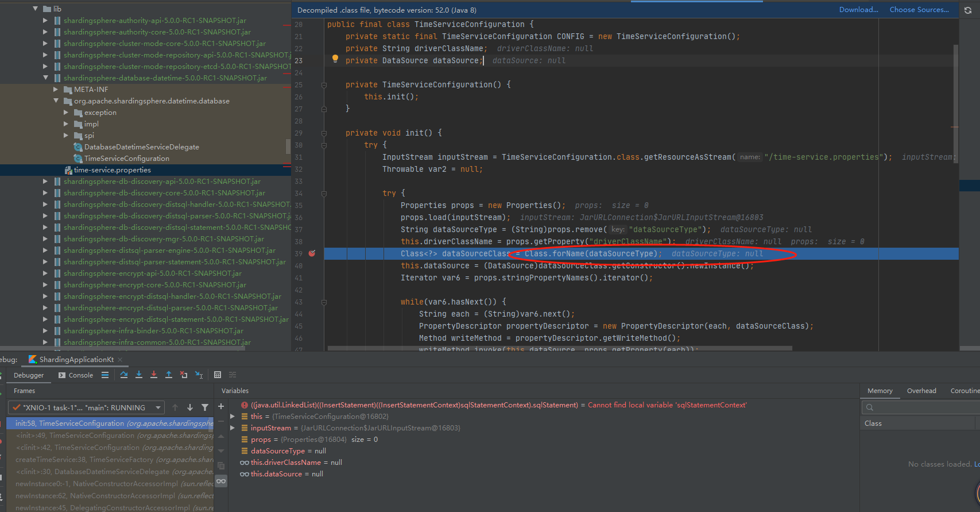Fold the init() method at line 29
The height and width of the screenshot is (512, 980).
[324, 133]
